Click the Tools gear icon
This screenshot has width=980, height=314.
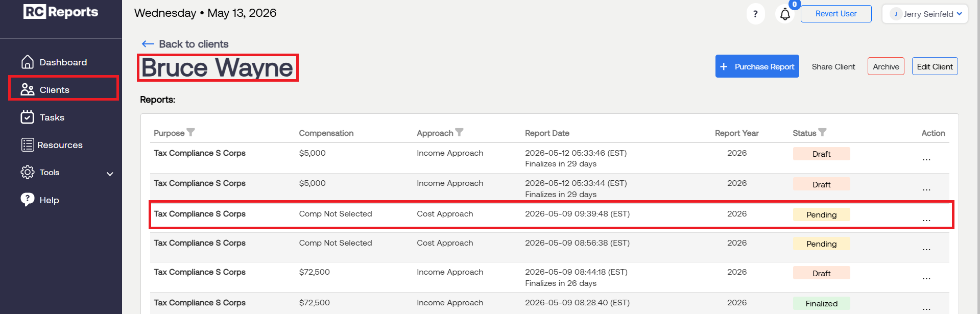click(x=28, y=172)
